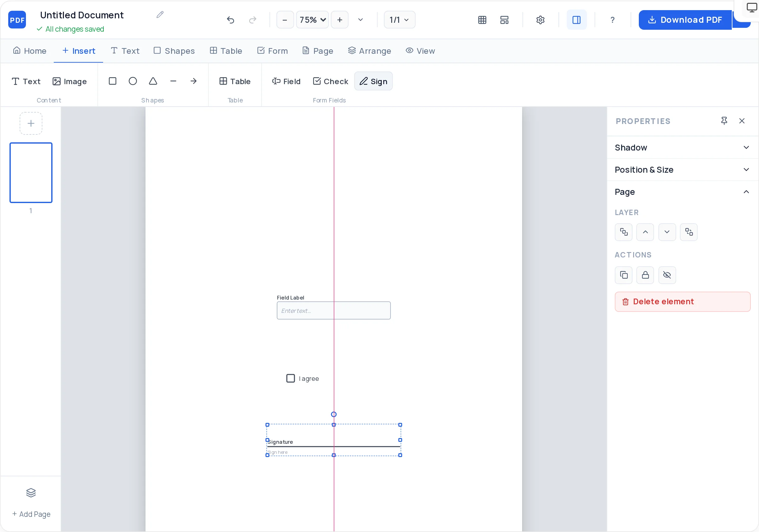Screen dimensions: 759x532
Task: Rename document with the pencil icon
Action: [x=160, y=15]
